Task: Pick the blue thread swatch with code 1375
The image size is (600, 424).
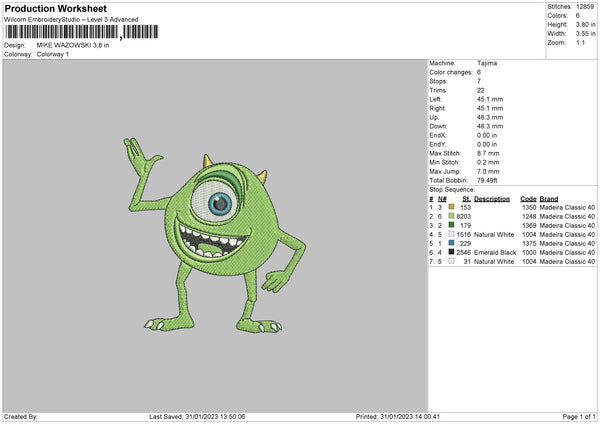Action: [x=452, y=243]
